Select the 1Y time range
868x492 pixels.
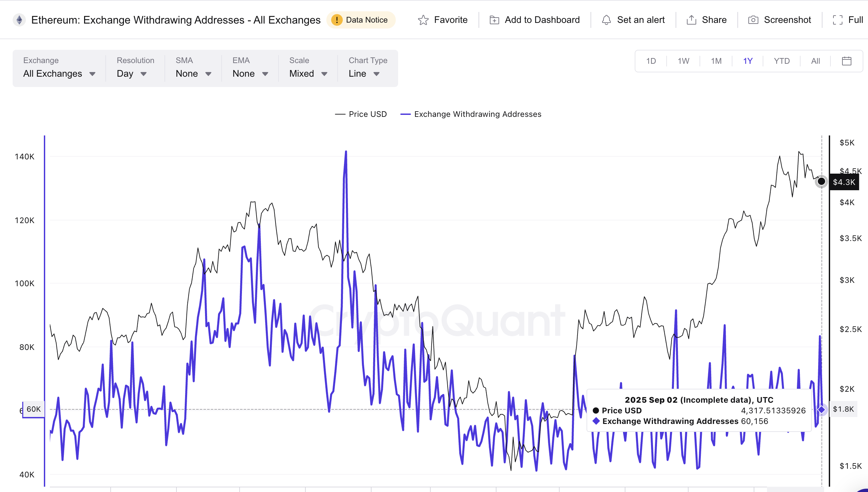click(748, 61)
